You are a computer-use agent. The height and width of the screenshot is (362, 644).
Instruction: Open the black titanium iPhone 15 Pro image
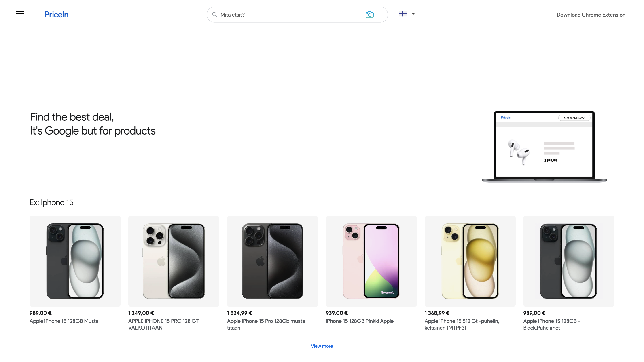[x=273, y=261]
